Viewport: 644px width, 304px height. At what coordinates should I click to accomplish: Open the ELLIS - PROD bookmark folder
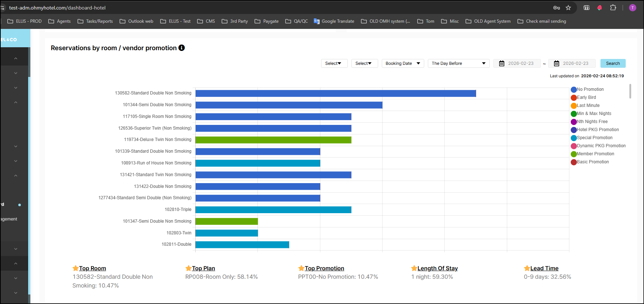[x=25, y=21]
